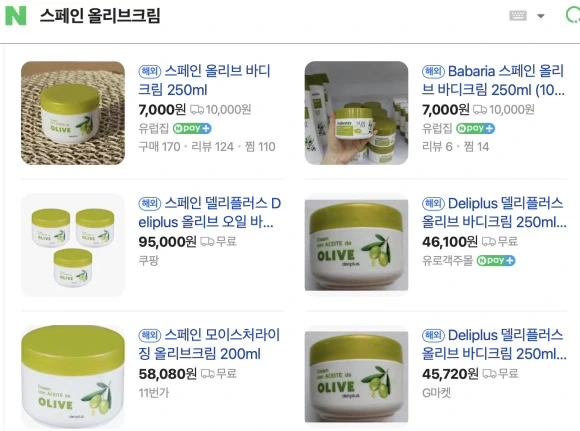Click thumbnail of hand holding Babaria jar
580x431 pixels.
tap(356, 113)
